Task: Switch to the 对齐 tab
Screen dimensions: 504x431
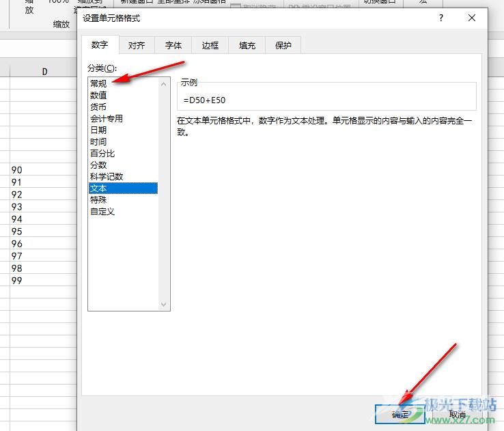Action: tap(137, 45)
